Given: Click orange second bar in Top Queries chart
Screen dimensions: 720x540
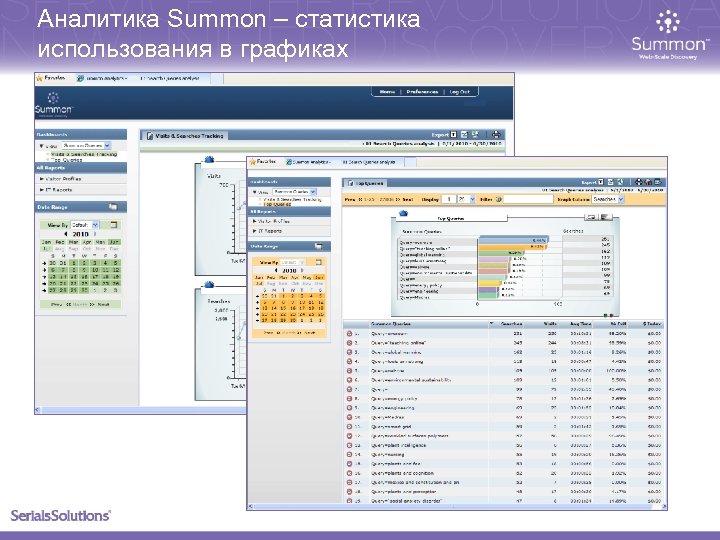Looking at the screenshot, I should [512, 247].
